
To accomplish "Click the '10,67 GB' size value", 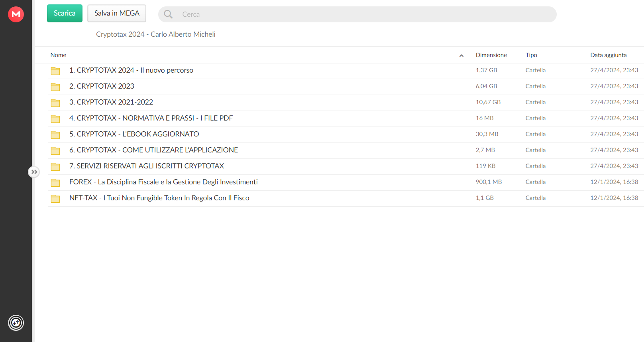I will click(x=488, y=102).
